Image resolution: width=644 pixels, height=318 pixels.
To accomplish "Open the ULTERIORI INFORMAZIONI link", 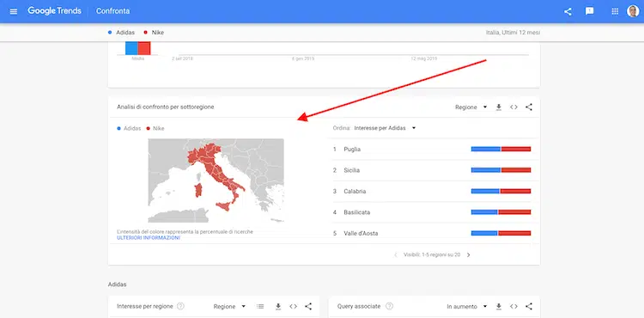I will point(149,238).
